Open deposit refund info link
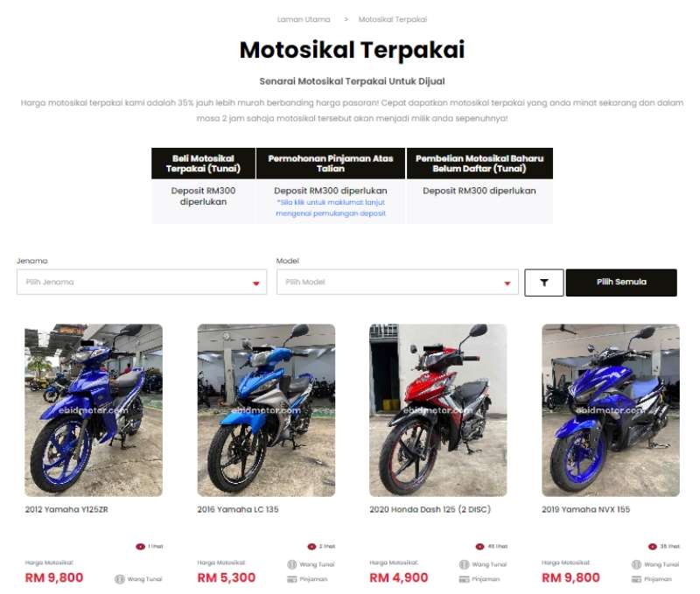This screenshot has width=700, height=594. click(x=331, y=208)
